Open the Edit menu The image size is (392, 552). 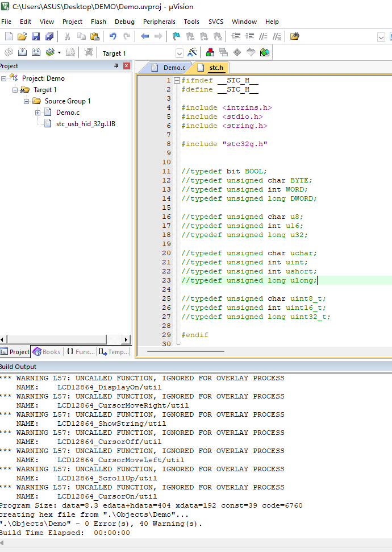(26, 22)
